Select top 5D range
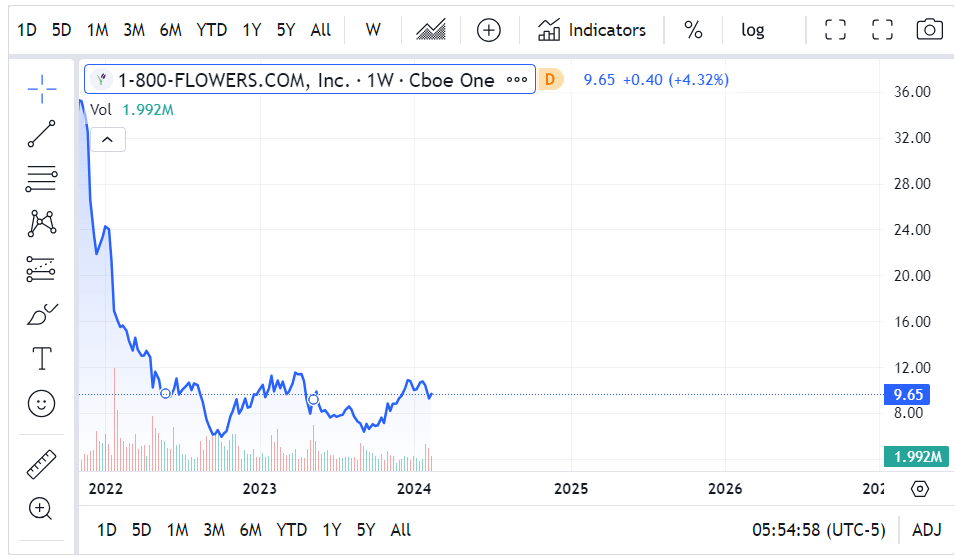This screenshot has width=956, height=559. (x=62, y=30)
